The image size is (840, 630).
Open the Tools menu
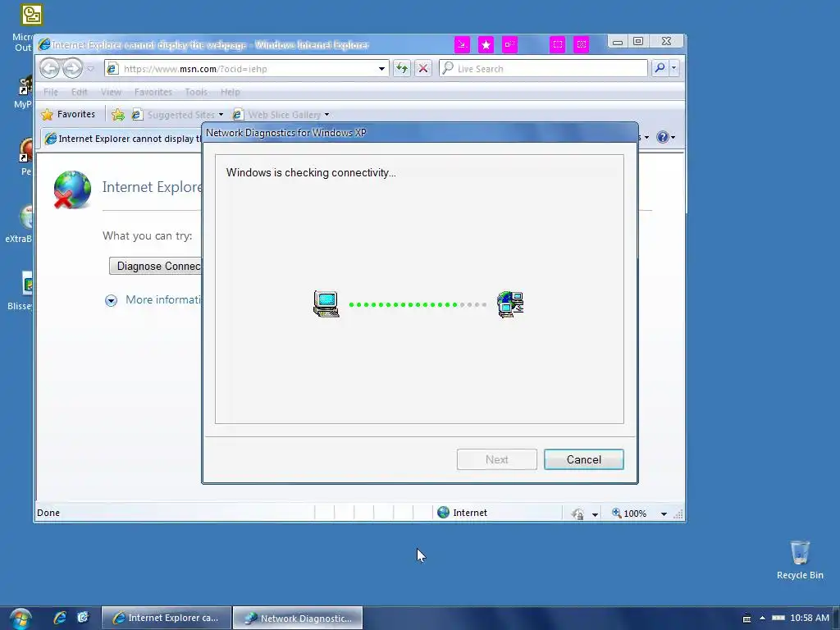point(196,92)
